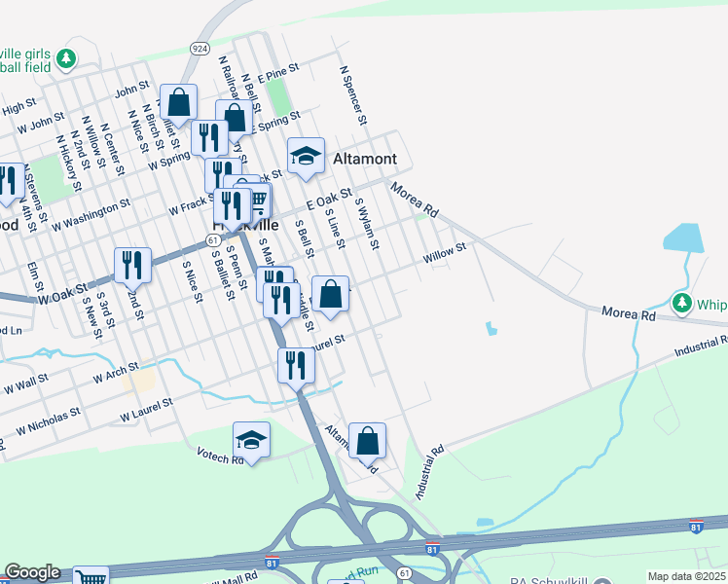
Task: Click the Route 61 shield near Frackville
Action: click(213, 240)
